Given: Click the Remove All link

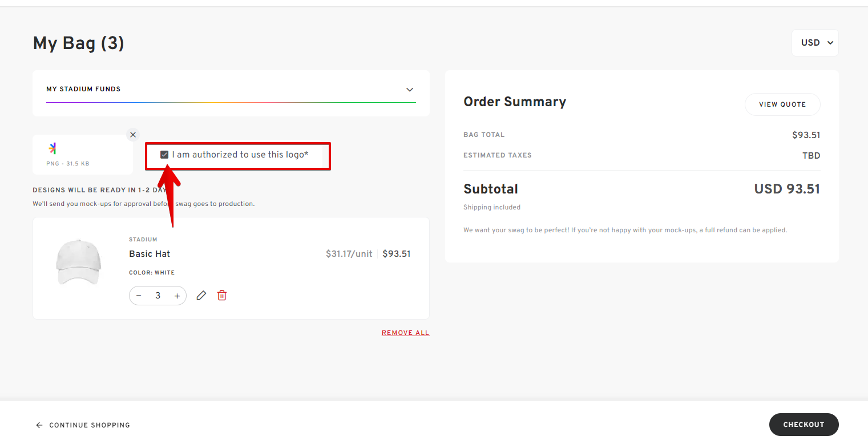Looking at the screenshot, I should [x=405, y=333].
